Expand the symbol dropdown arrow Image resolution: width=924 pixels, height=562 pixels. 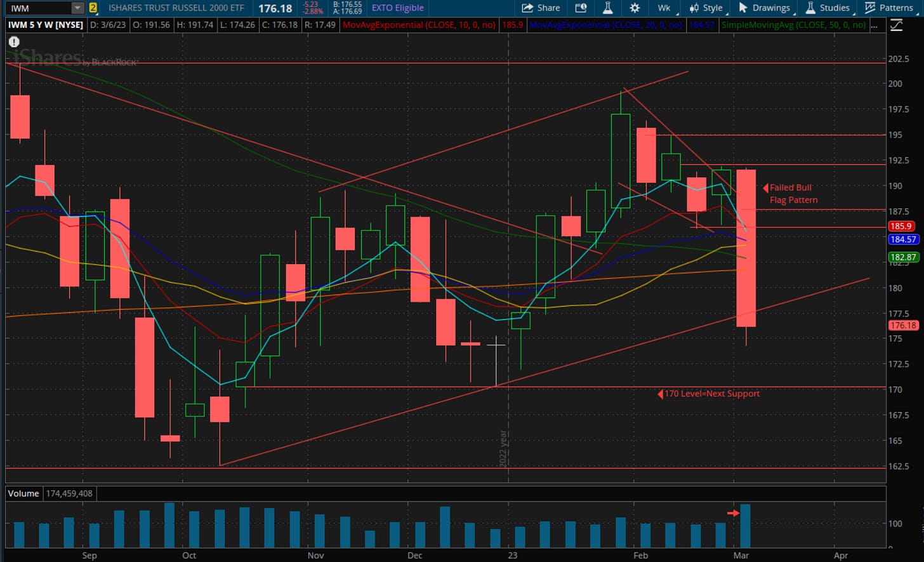pyautogui.click(x=77, y=8)
